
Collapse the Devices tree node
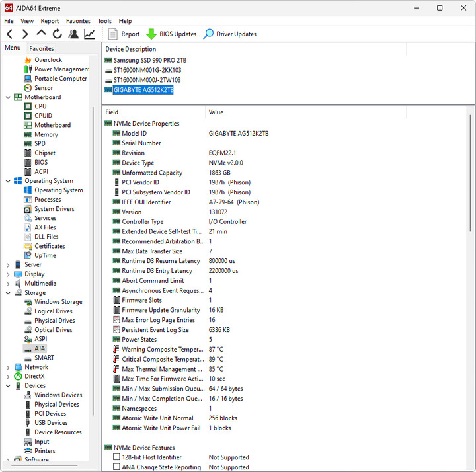click(8, 386)
